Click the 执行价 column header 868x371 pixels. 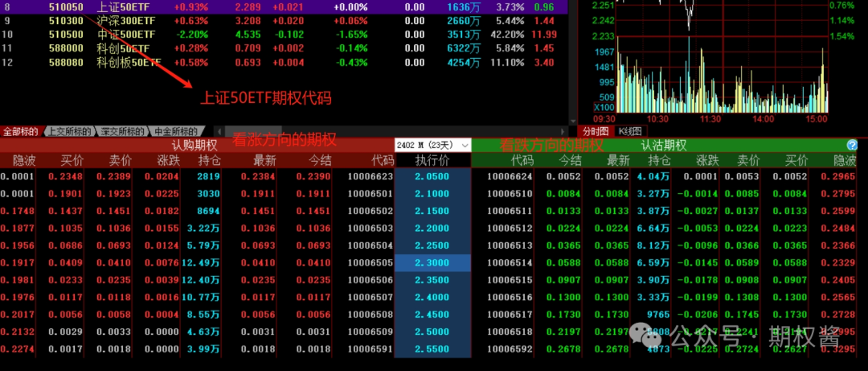click(x=432, y=160)
